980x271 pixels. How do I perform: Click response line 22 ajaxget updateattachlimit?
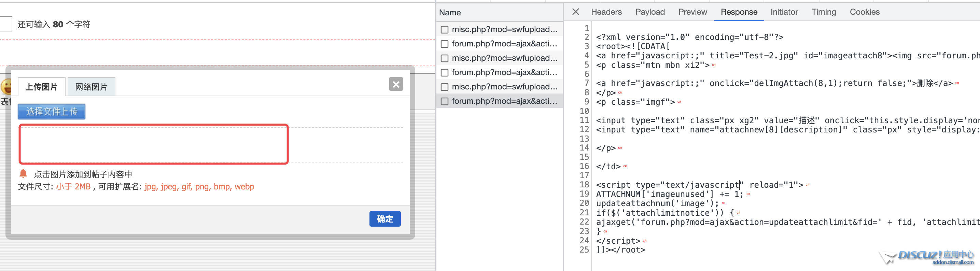click(788, 222)
